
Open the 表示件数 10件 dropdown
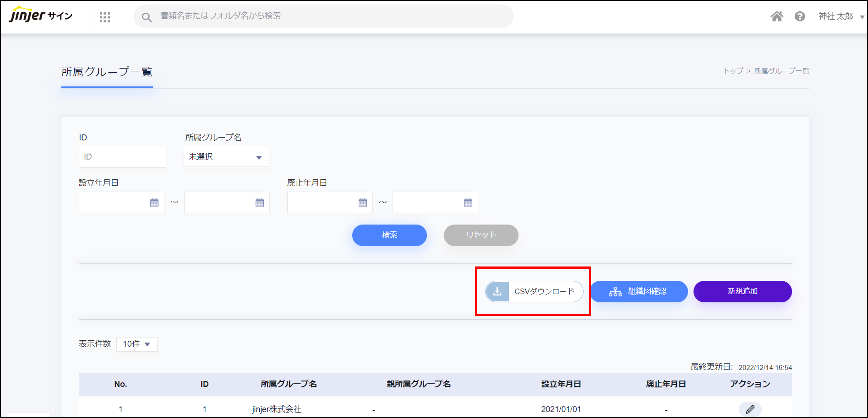tap(137, 344)
